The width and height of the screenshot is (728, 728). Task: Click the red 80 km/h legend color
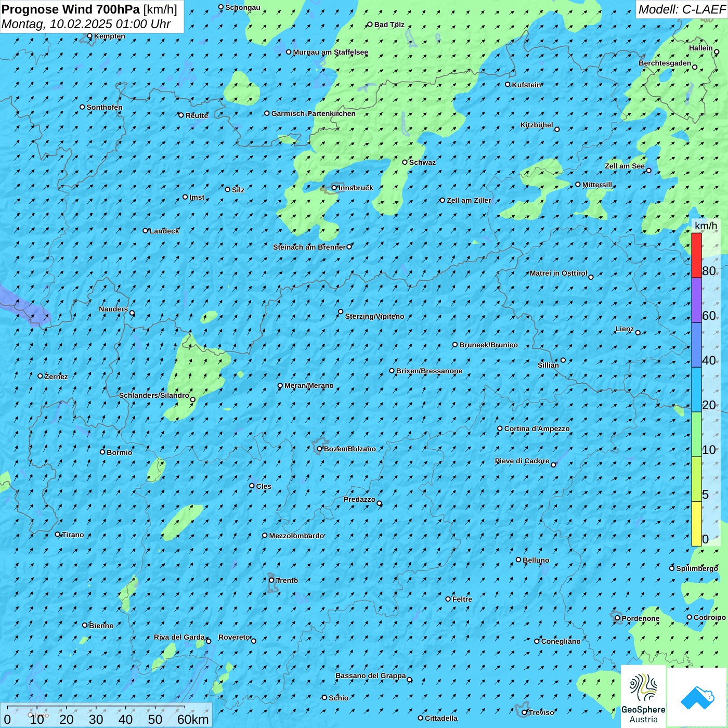coord(696,255)
